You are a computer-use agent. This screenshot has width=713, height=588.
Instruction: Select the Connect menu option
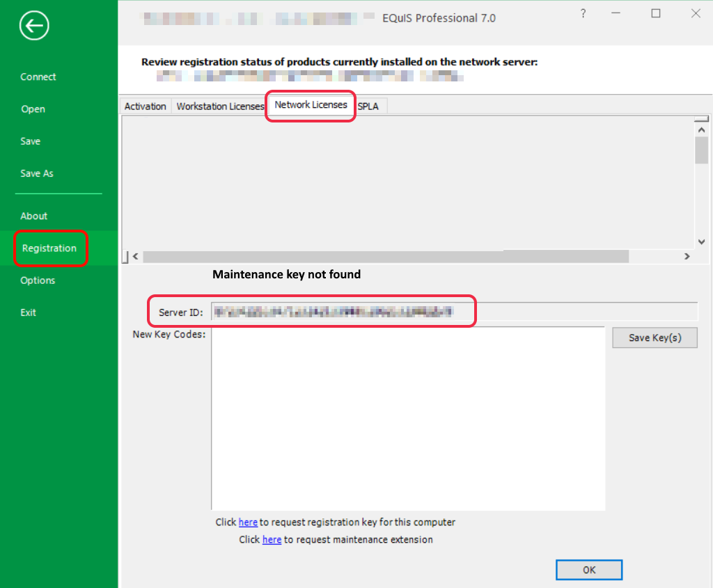point(38,77)
